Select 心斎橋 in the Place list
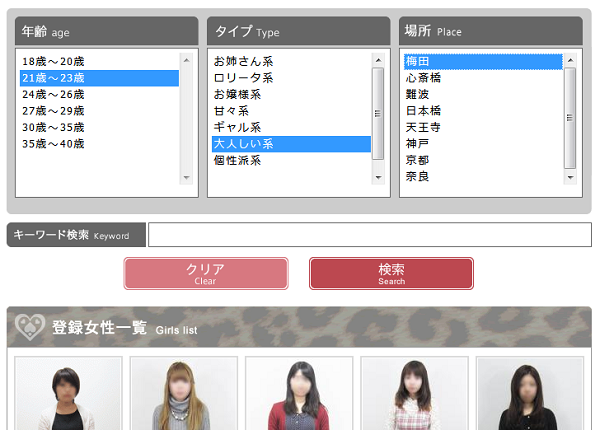600x430 pixels. pyautogui.click(x=423, y=78)
